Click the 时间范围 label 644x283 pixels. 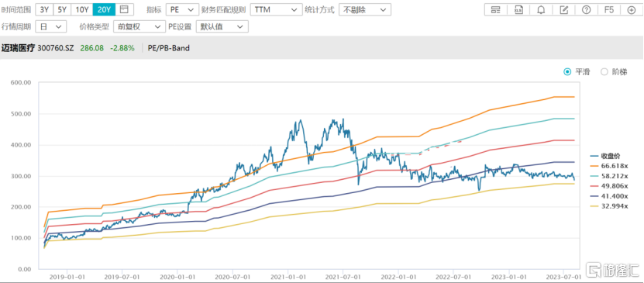pos(16,9)
